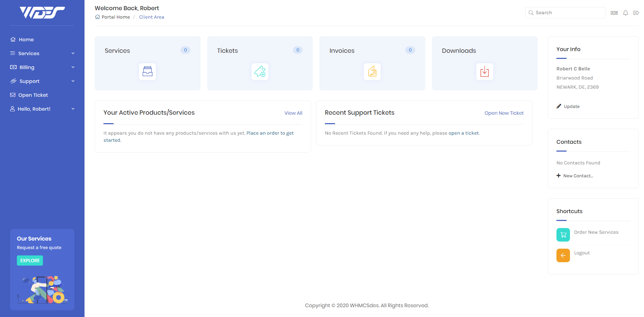Click New Contact... link
This screenshot has width=644, height=317.
[578, 176]
